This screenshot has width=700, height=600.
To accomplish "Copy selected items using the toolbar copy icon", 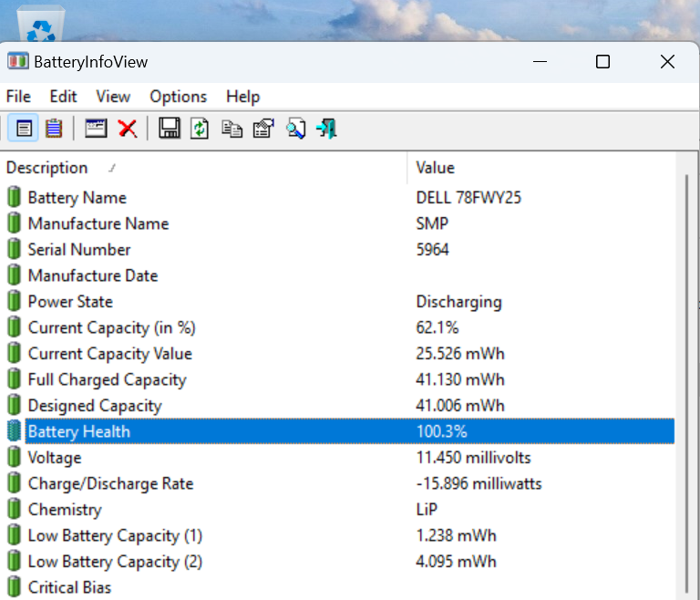I will click(232, 129).
